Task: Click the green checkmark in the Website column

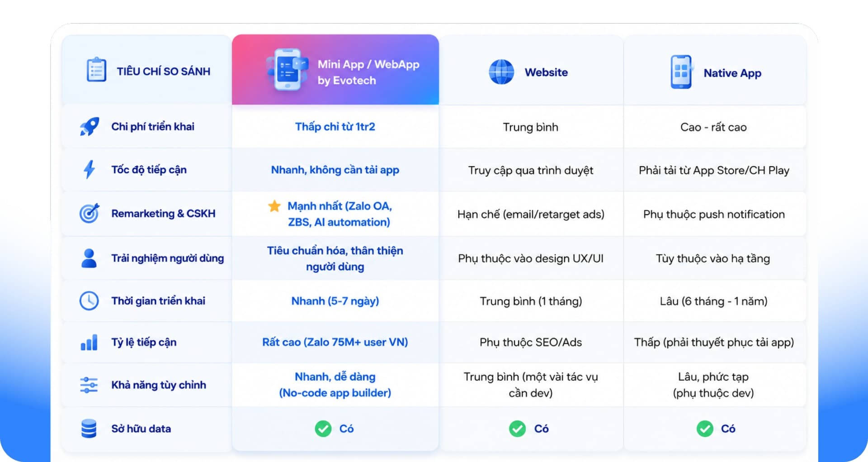Action: 518,429
